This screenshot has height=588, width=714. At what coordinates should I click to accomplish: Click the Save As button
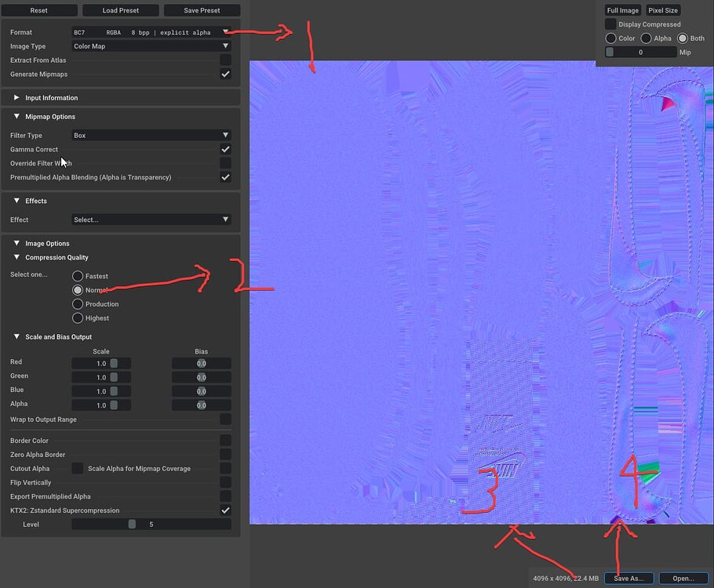(x=628, y=578)
